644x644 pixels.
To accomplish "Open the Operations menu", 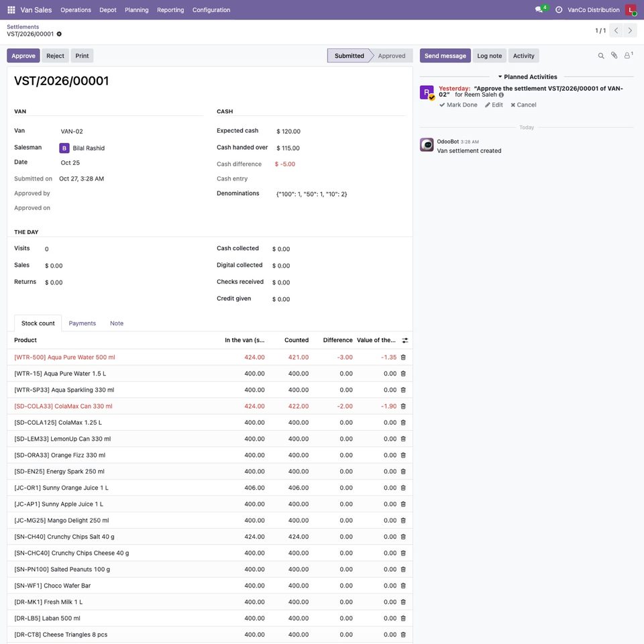I will pos(76,10).
